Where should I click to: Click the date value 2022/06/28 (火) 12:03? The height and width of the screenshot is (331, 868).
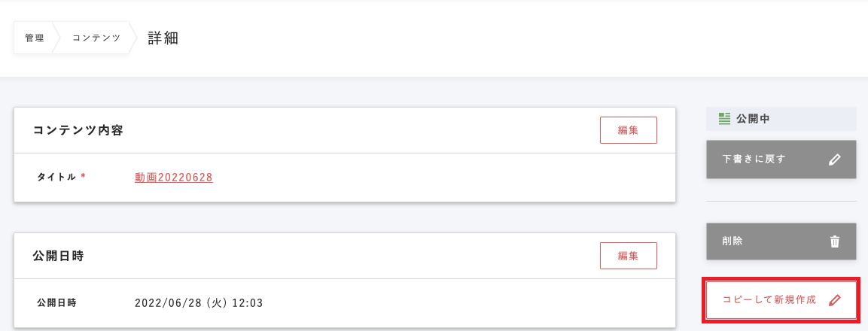[199, 303]
